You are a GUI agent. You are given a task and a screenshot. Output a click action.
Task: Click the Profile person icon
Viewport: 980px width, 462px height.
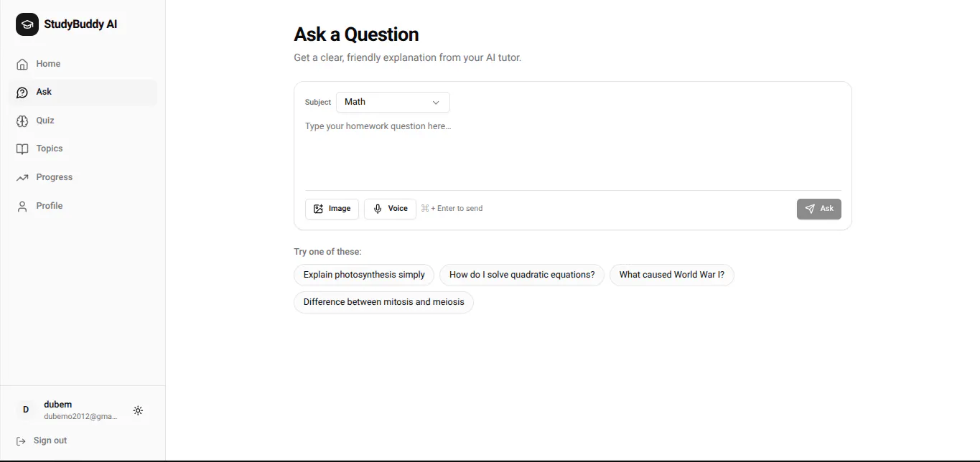tap(22, 207)
